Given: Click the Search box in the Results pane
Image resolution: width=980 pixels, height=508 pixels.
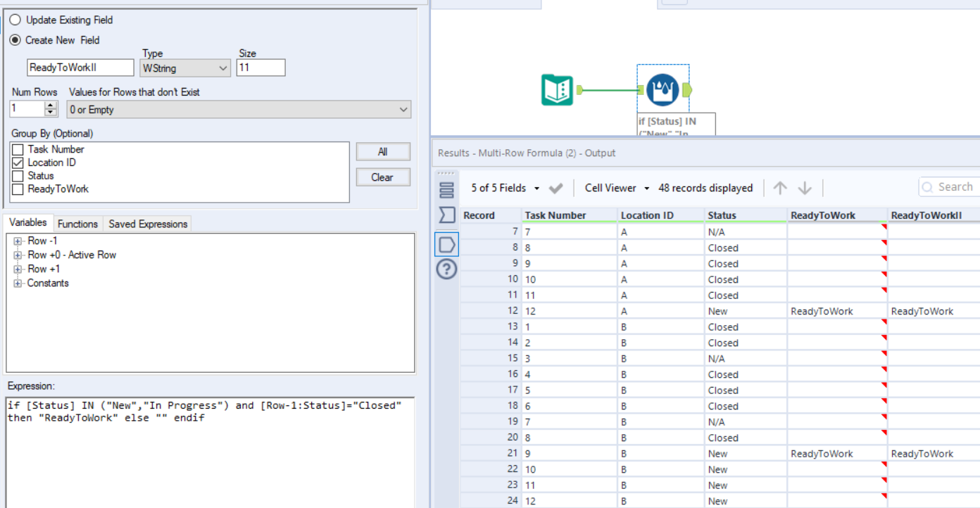Looking at the screenshot, I should tap(954, 186).
